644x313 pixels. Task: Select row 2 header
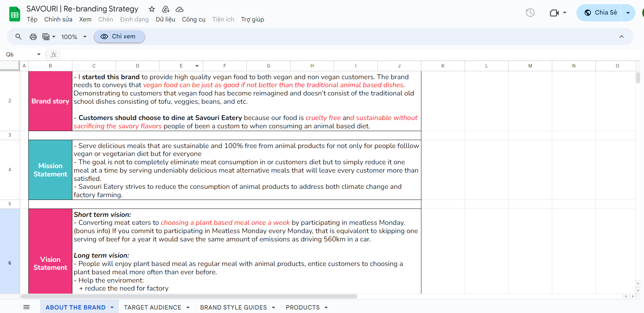tap(10, 101)
